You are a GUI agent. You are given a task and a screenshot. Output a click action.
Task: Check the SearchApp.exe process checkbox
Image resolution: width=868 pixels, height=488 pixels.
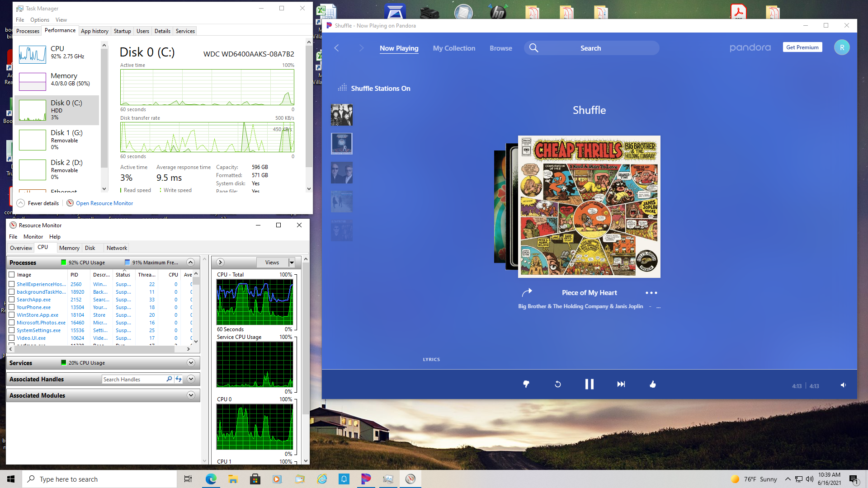12,300
